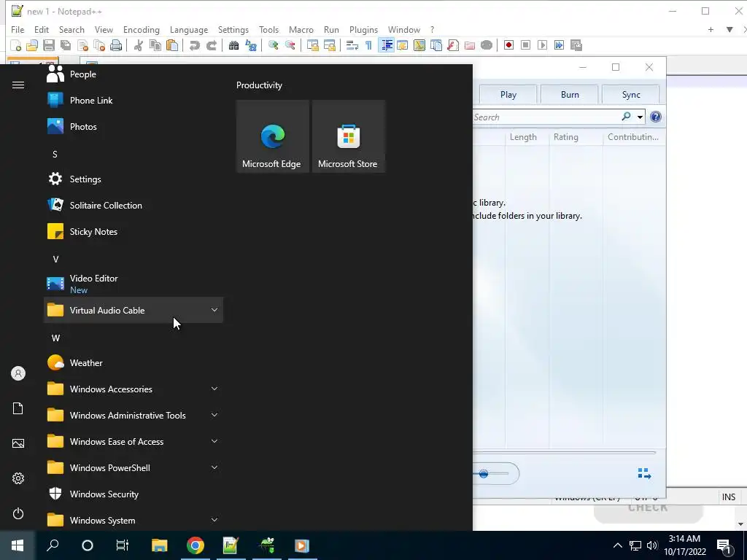Click Switch to Now Playing icon
This screenshot has height=560, width=747.
point(644,473)
